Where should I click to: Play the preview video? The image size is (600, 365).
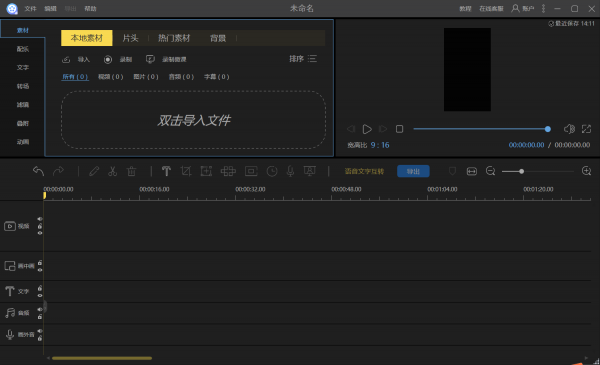click(367, 129)
